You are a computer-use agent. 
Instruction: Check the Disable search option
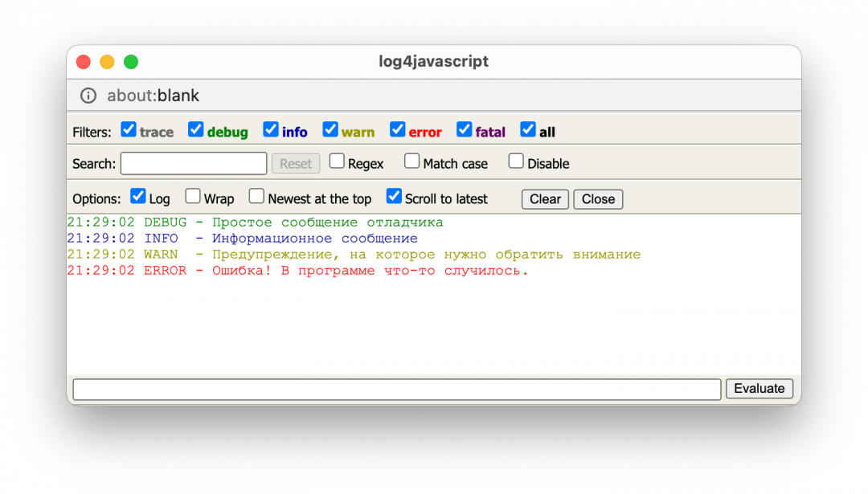click(x=515, y=160)
